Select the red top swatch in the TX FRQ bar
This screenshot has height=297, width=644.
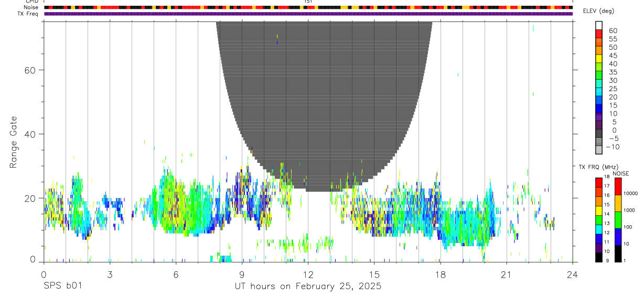[599, 183]
